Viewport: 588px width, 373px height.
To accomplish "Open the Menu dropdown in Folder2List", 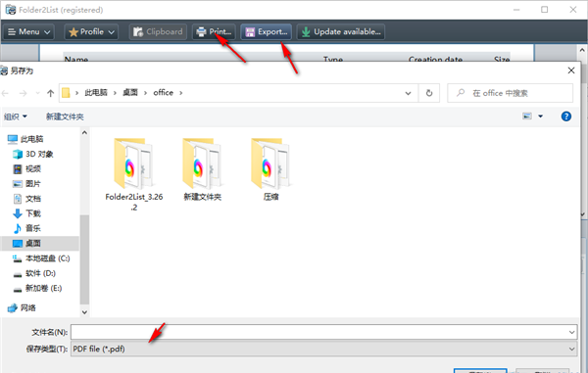I will tap(28, 32).
